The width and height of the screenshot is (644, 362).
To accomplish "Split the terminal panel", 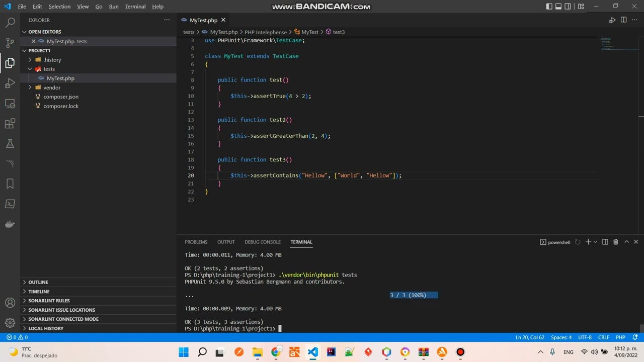I will 605,242.
